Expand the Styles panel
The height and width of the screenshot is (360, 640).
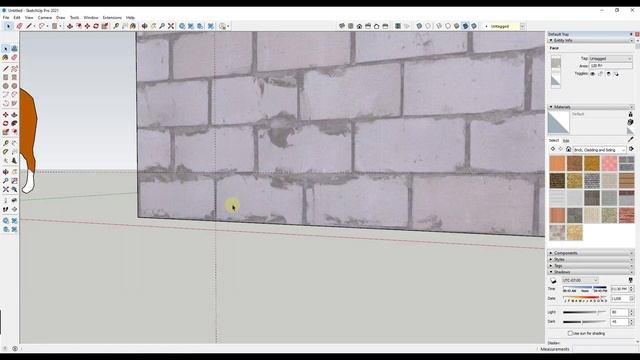click(x=591, y=259)
